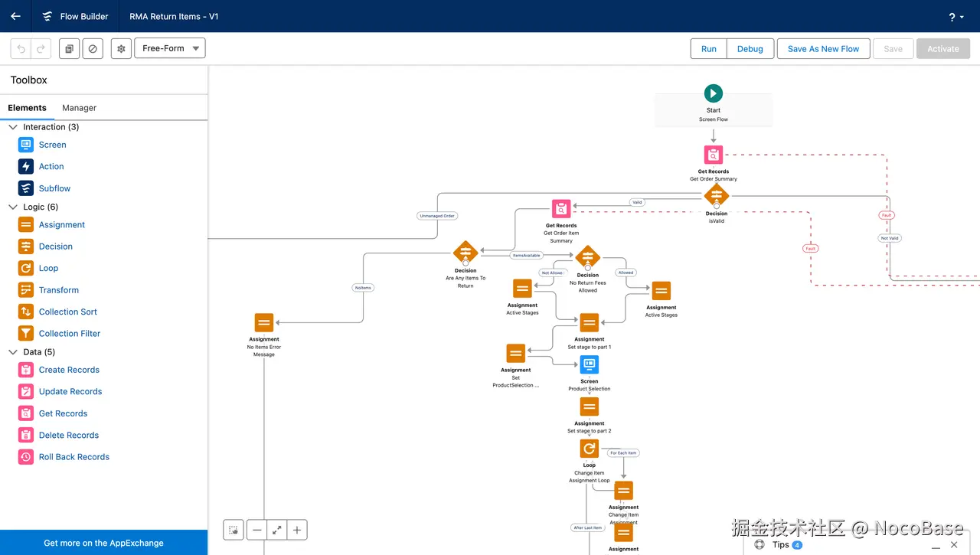Click the zoom to fit icon on the canvas
Screen dimensions: 980x555
click(277, 529)
